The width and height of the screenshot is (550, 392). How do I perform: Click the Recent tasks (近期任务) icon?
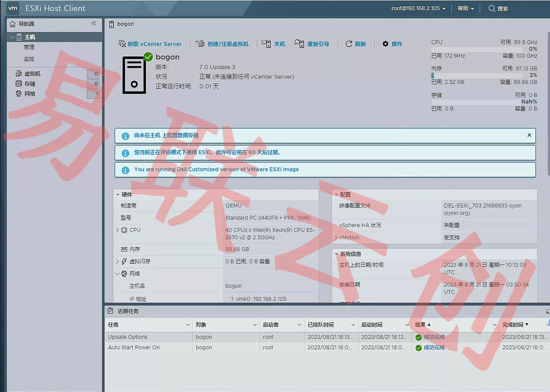(110, 311)
